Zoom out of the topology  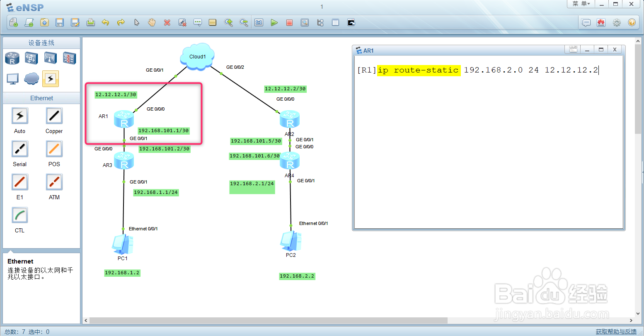click(244, 22)
